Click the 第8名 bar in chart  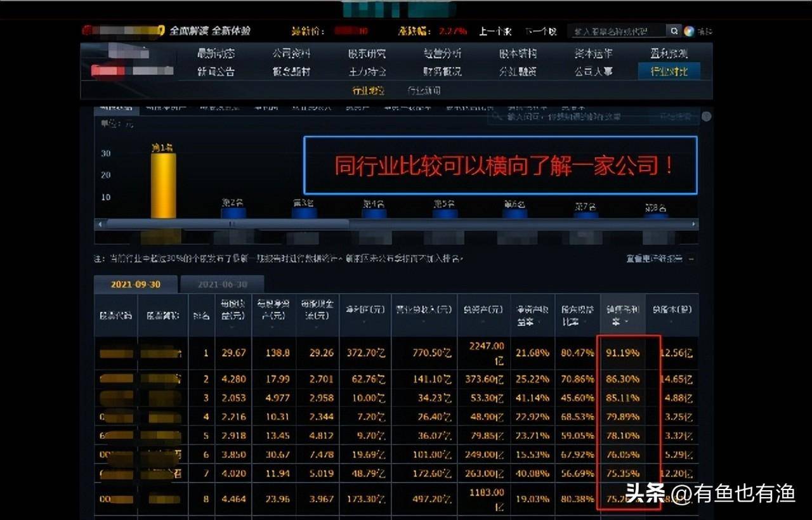tap(655, 215)
